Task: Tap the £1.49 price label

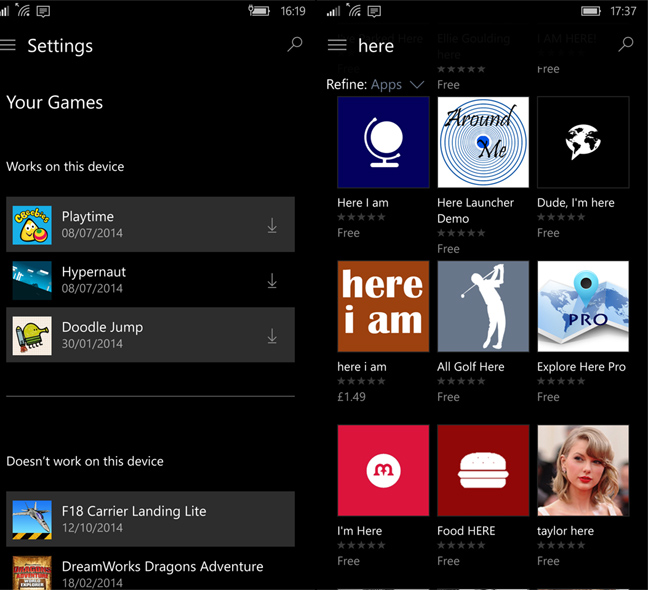Action: pos(351,397)
